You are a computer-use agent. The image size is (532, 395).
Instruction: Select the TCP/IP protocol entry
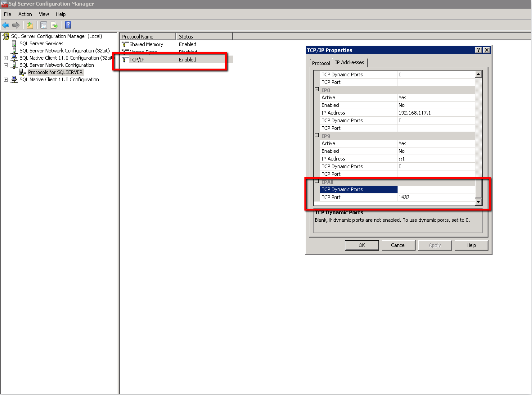pos(137,60)
